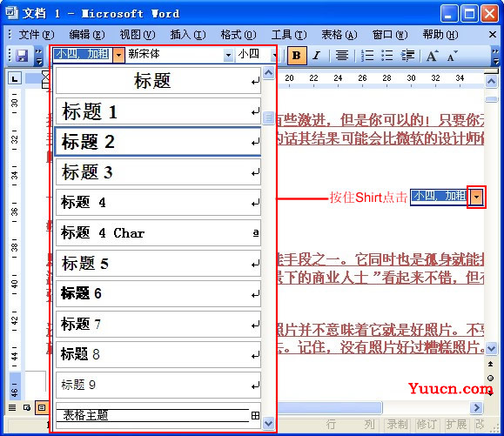Grow font size with large A icon
The width and height of the screenshot is (504, 436).
(x=432, y=56)
